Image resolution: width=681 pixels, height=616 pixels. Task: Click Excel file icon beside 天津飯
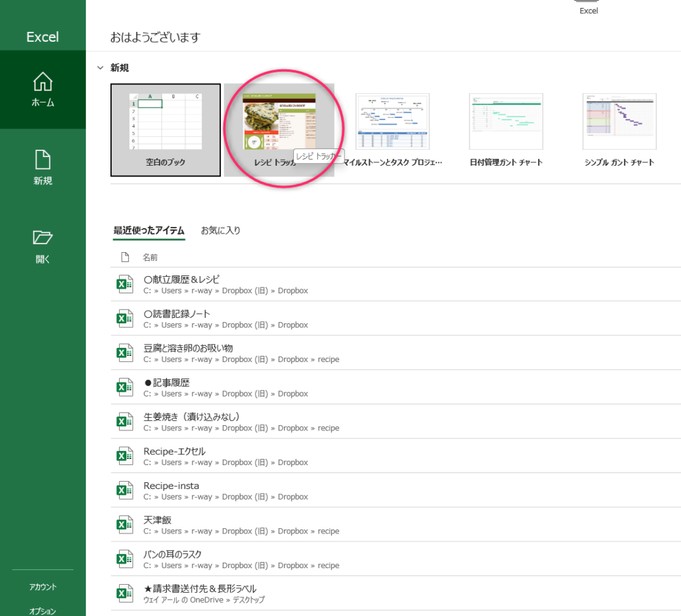pyautogui.click(x=124, y=525)
